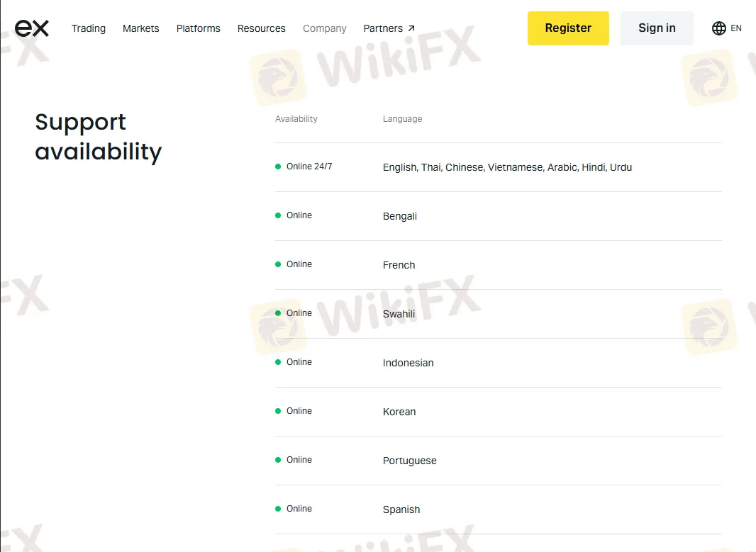Open the EN language selector
The width and height of the screenshot is (756, 552).
pos(735,28)
